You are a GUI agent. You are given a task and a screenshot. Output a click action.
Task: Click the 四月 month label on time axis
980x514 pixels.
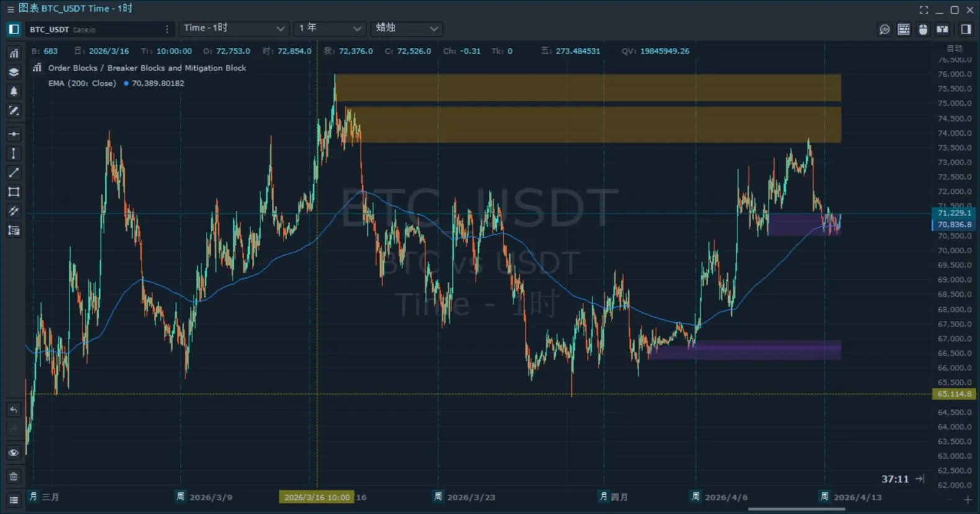pos(619,497)
